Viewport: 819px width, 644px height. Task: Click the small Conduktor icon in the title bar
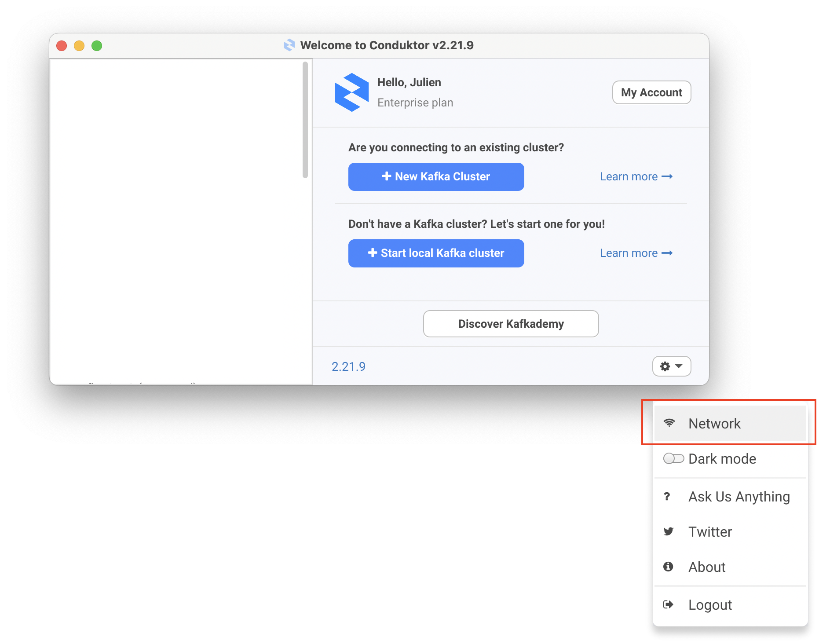tap(289, 45)
